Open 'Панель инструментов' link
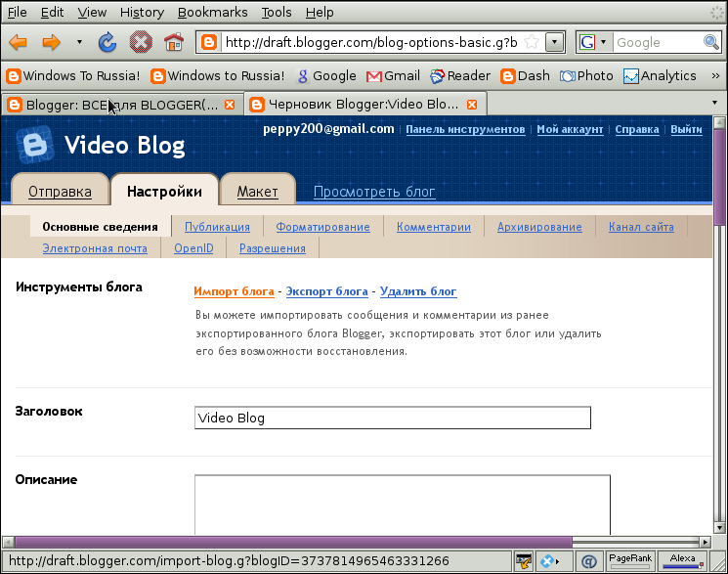This screenshot has width=728, height=574. tap(465, 129)
